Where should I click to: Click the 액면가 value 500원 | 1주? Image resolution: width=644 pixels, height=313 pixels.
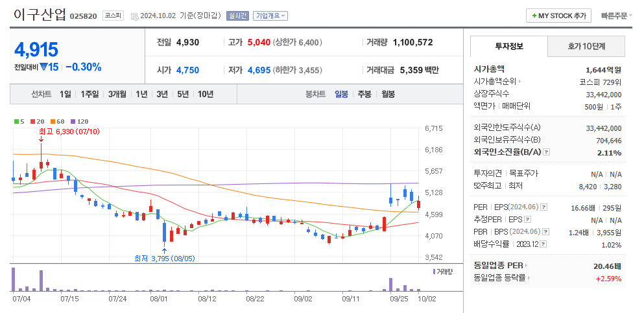604,106
